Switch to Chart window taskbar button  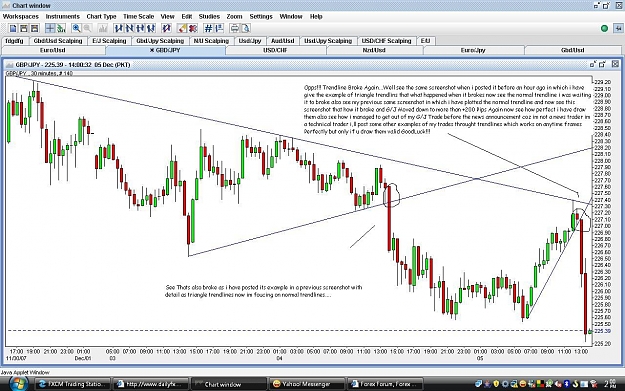[x=228, y=384]
